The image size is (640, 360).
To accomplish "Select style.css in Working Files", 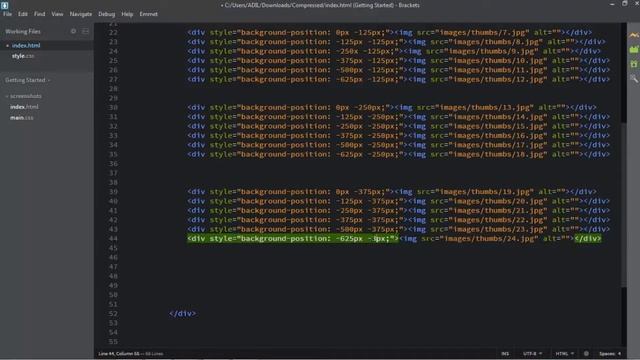I will [23, 56].
